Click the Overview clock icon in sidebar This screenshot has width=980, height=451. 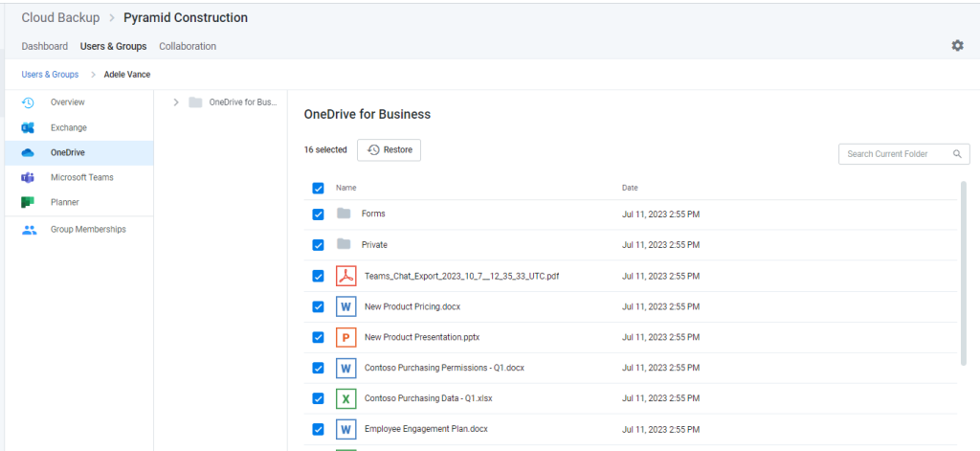[x=28, y=102]
